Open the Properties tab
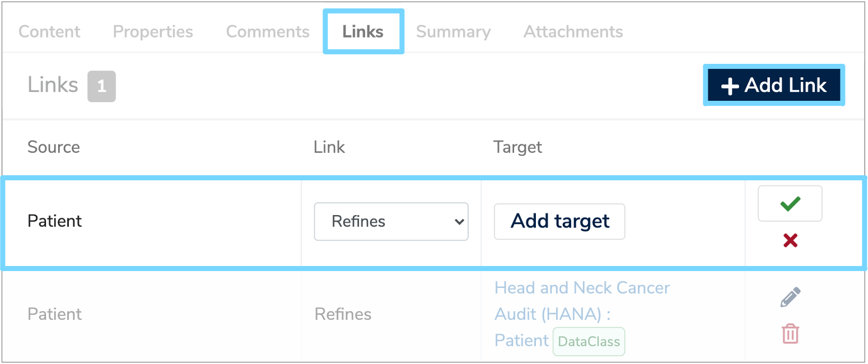Screen dimensions: 868x364 point(152,32)
